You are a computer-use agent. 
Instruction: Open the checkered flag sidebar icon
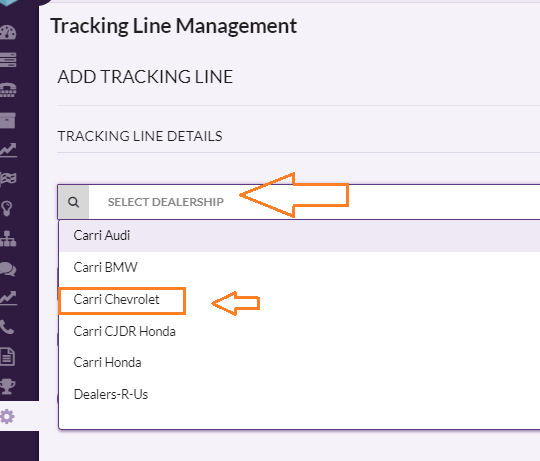coord(8,179)
